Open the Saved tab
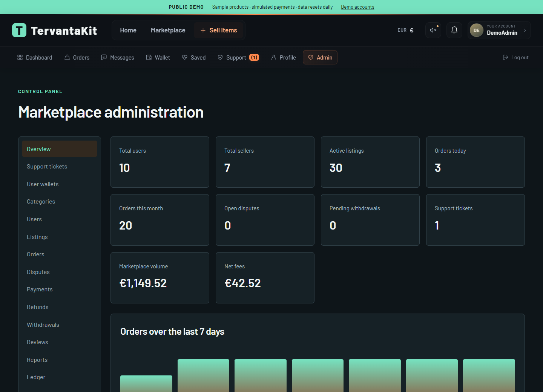This screenshot has height=392, width=543. (194, 57)
